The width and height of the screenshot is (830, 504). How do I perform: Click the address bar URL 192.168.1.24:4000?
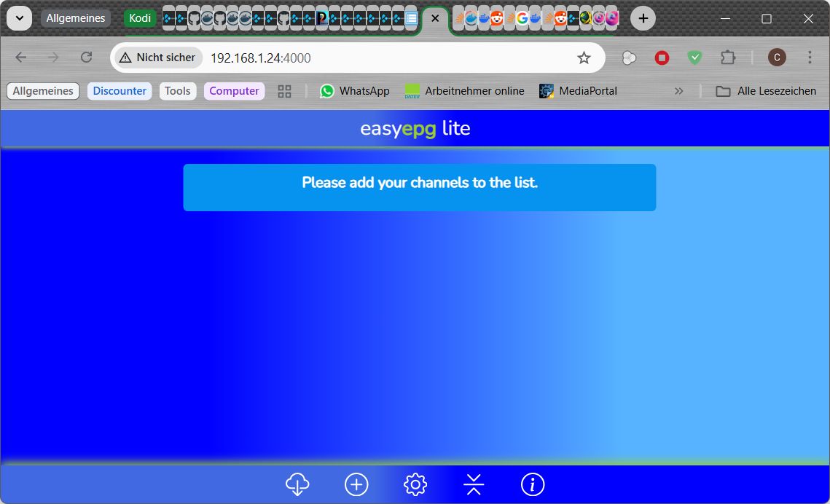click(x=260, y=58)
